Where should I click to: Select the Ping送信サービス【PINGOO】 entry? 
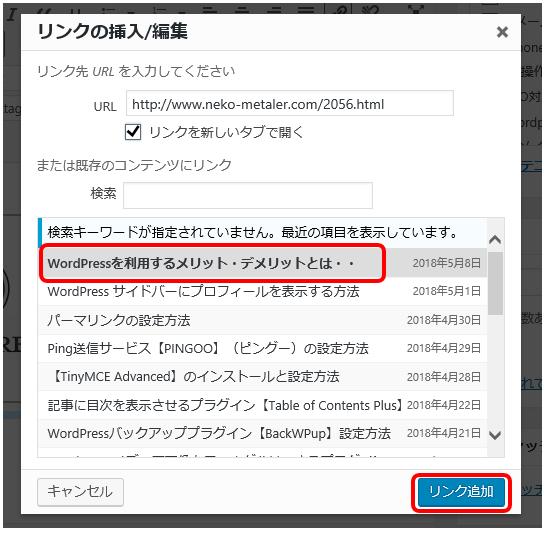click(262, 348)
